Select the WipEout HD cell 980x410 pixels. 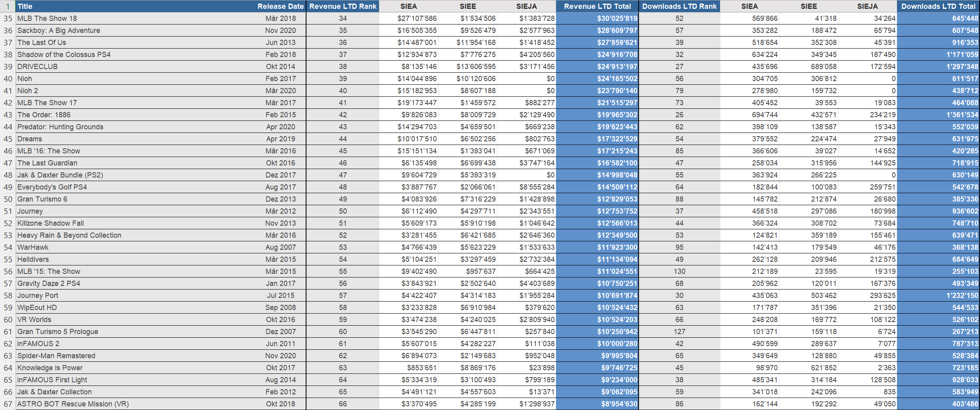coord(136,308)
